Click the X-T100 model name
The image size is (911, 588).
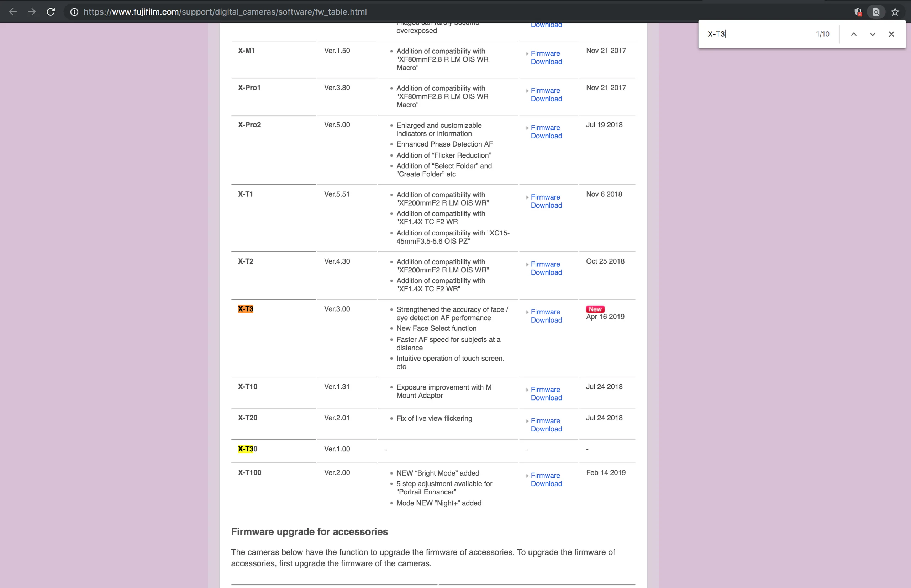click(250, 473)
